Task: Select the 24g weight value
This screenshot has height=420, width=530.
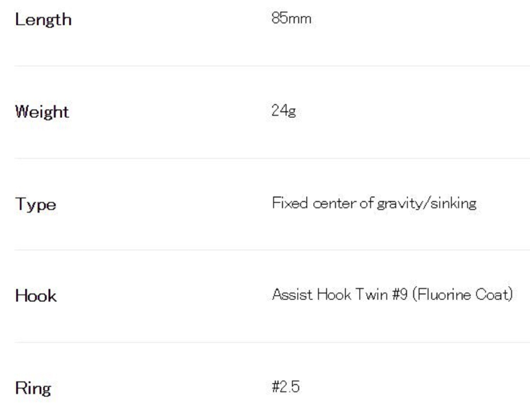Action: 283,110
